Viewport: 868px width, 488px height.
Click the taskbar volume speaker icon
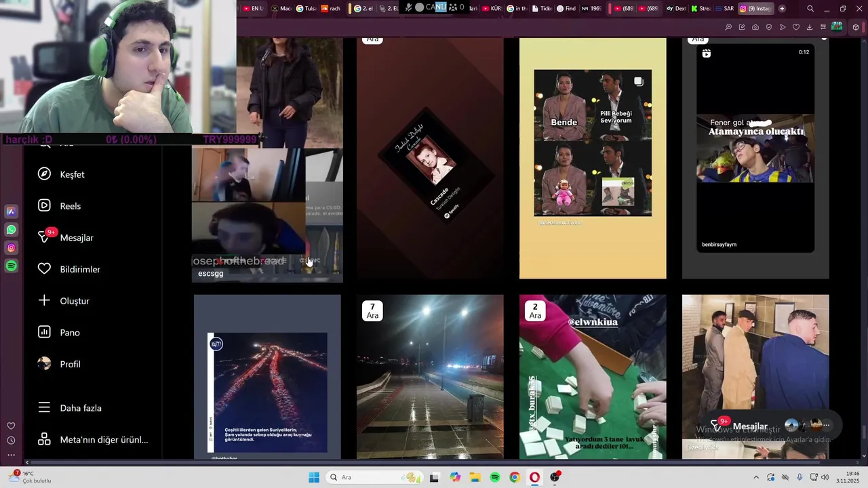[825, 477]
